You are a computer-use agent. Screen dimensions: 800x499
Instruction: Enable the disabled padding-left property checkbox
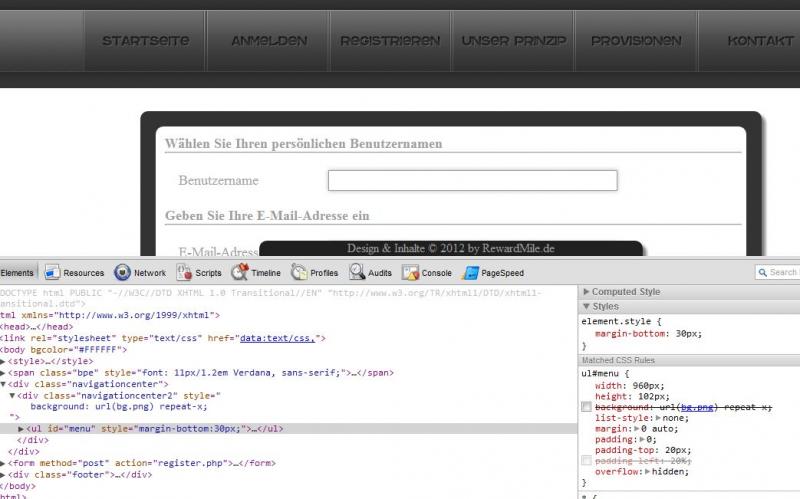pyautogui.click(x=586, y=460)
